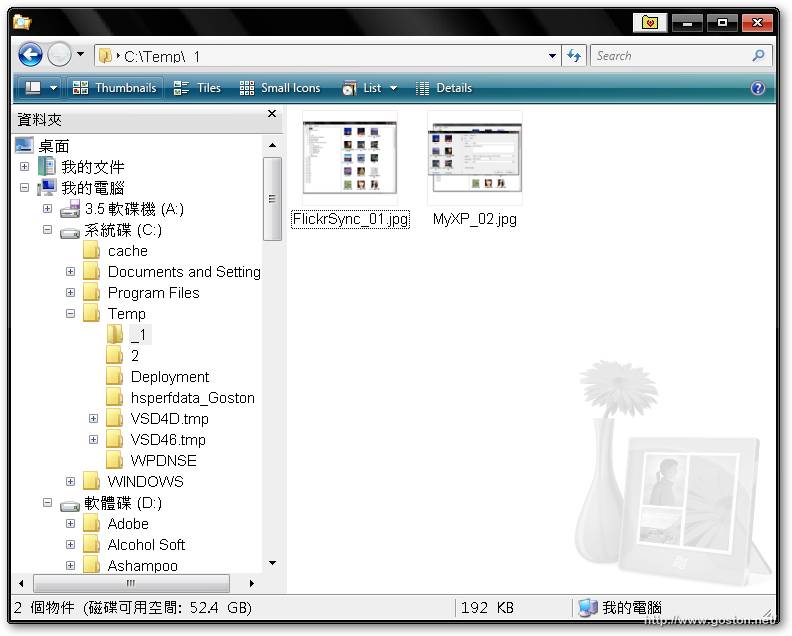Image resolution: width=792 pixels, height=636 pixels.
Task: Switch view to Details
Action: click(x=443, y=88)
